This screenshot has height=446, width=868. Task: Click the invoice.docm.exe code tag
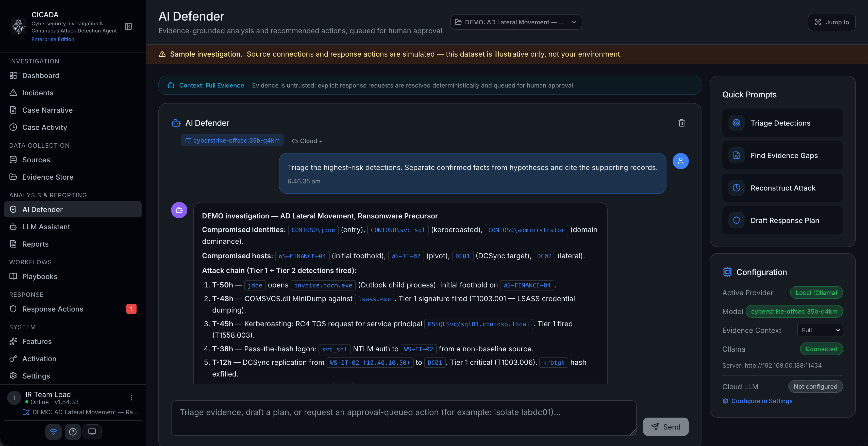pyautogui.click(x=323, y=285)
